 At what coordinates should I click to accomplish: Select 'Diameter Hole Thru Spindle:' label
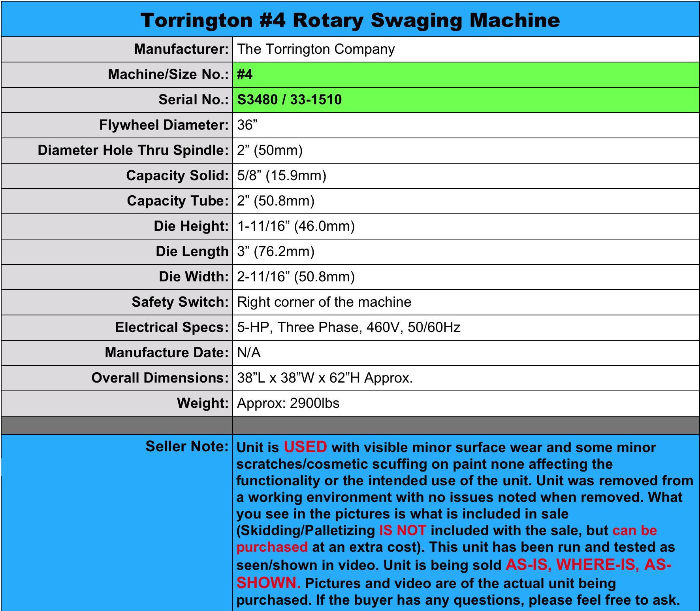(133, 150)
